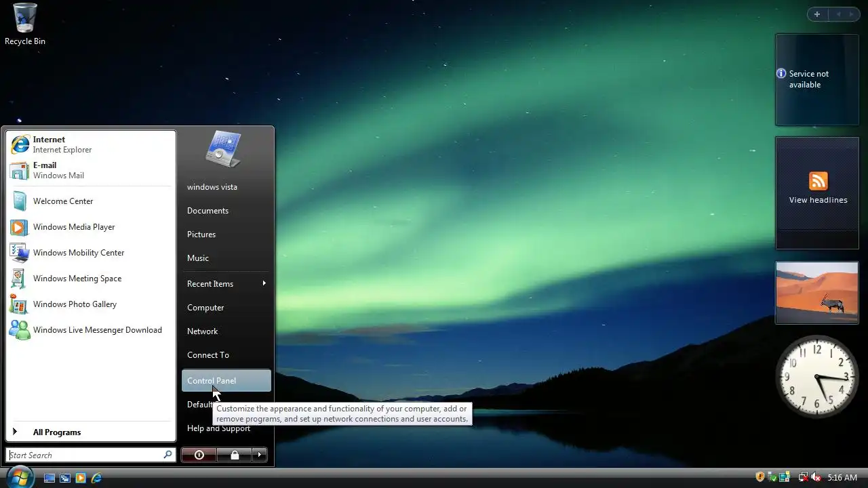Open Network from Start menu
The image size is (868, 488).
pos(226,331)
